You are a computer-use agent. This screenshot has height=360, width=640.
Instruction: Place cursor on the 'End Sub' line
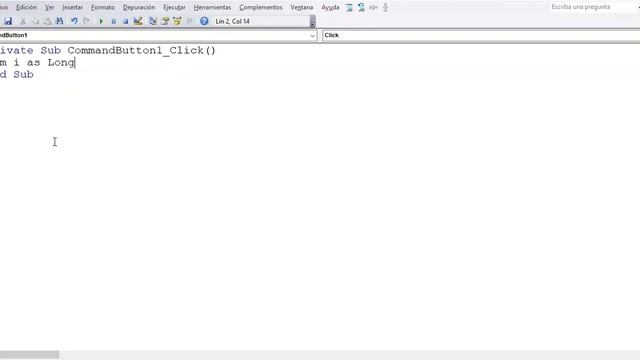click(x=16, y=74)
